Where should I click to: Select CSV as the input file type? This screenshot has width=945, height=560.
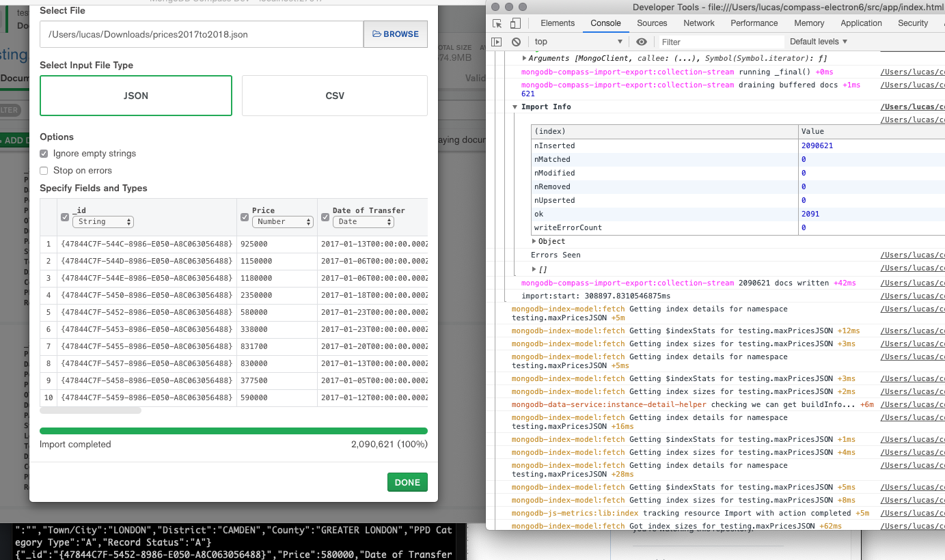point(335,96)
